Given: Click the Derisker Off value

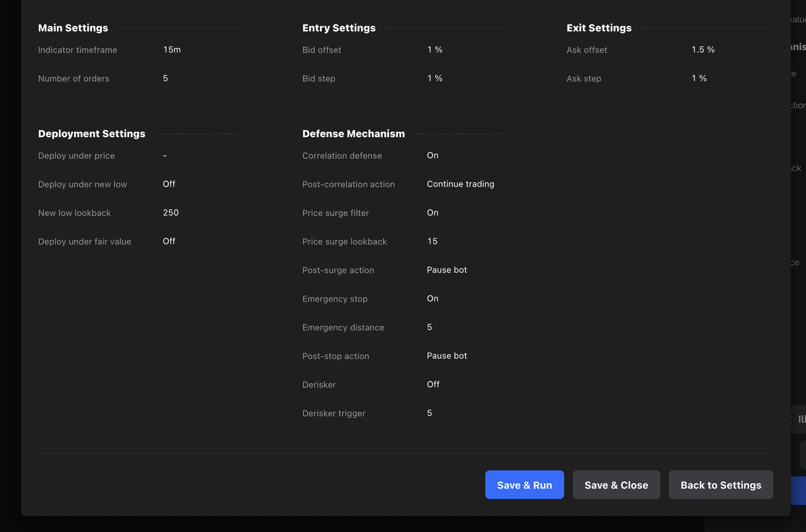Looking at the screenshot, I should click(x=433, y=384).
